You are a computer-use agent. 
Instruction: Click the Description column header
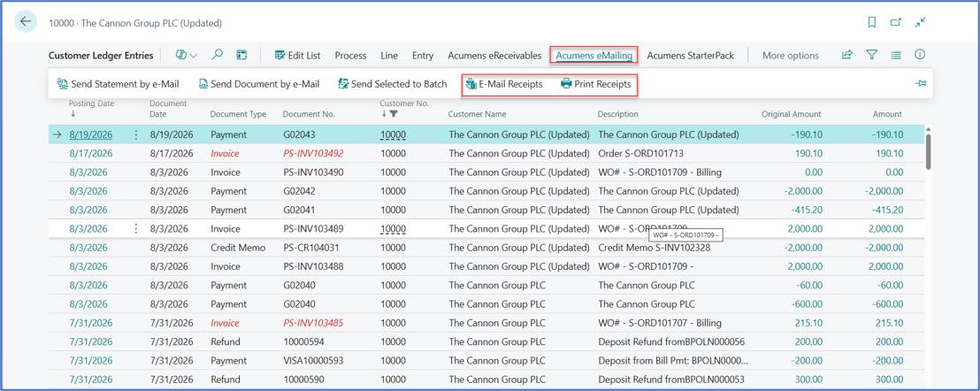tap(617, 114)
